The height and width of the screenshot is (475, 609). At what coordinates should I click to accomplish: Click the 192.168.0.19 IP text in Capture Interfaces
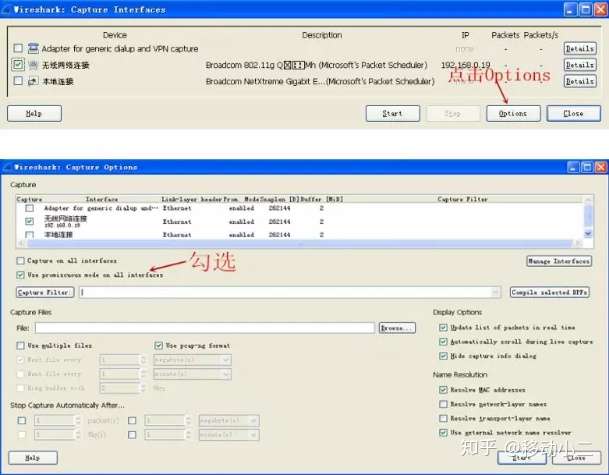pyautogui.click(x=465, y=65)
